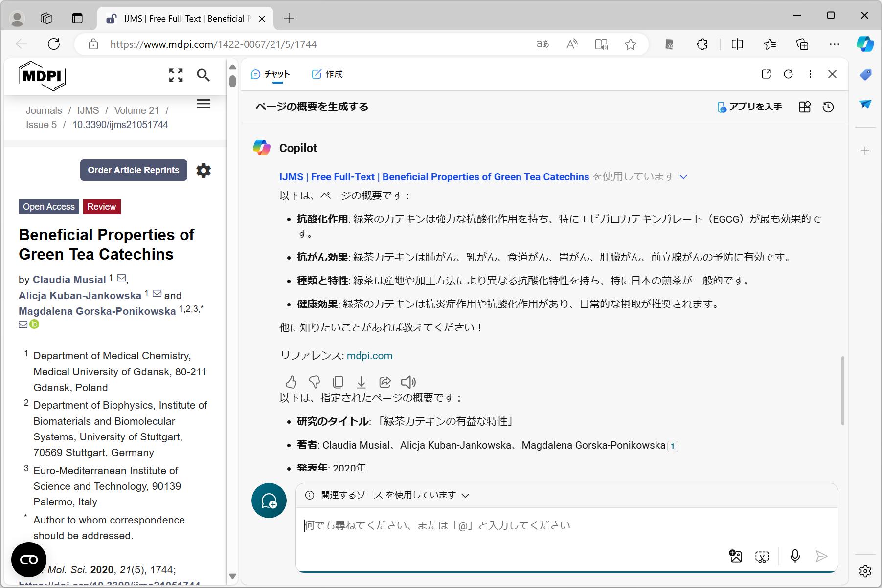This screenshot has height=588, width=882.
Task: Use microphone voice input
Action: (x=795, y=556)
